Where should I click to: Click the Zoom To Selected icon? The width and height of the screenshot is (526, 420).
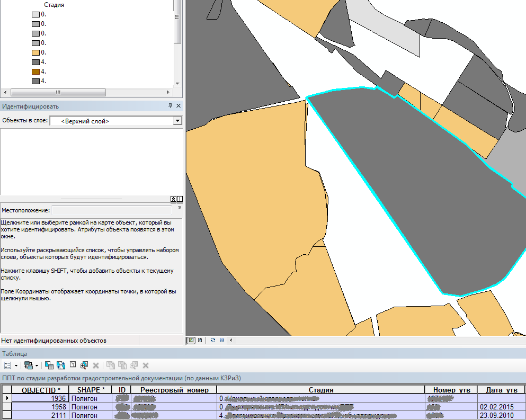pos(84,365)
